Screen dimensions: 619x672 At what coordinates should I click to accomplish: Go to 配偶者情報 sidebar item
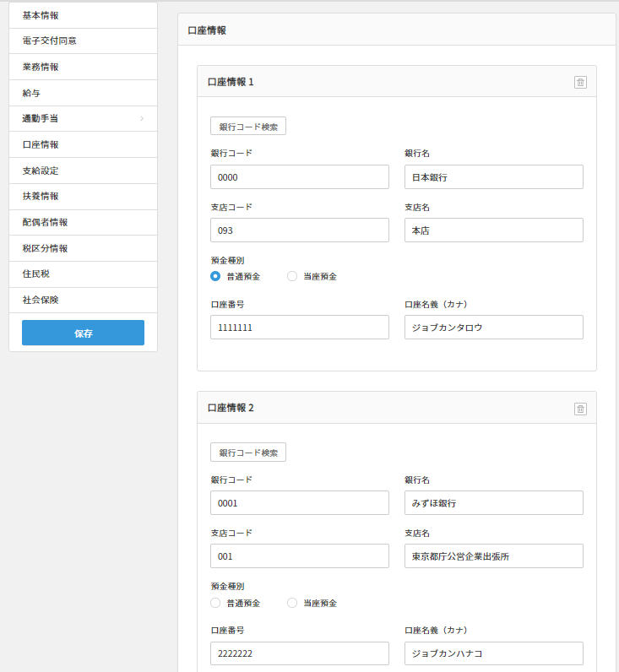coord(83,222)
